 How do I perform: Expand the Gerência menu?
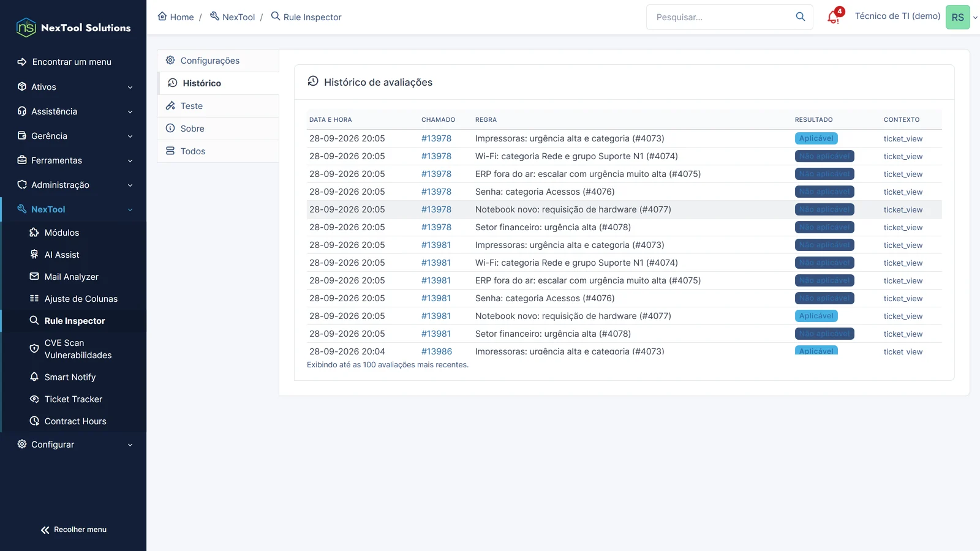[x=73, y=136]
